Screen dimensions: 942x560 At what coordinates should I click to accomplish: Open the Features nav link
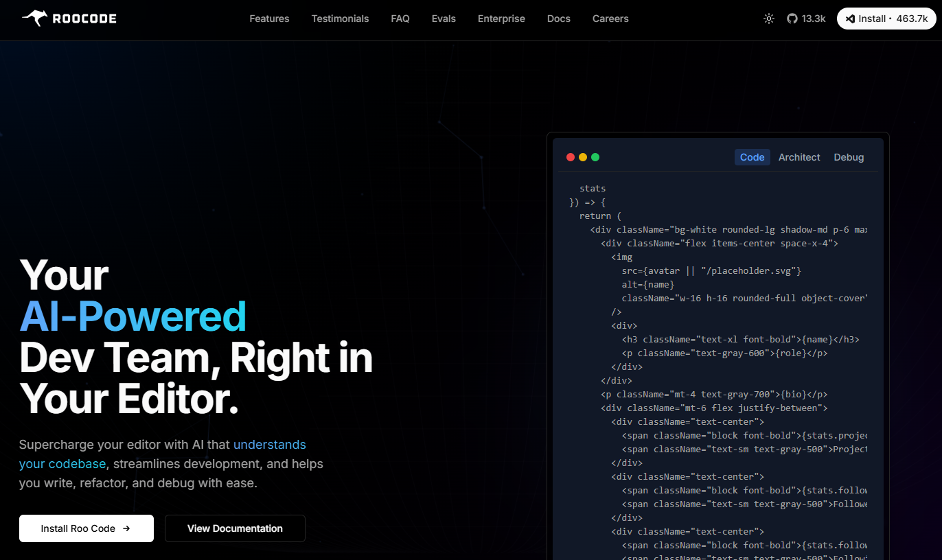[269, 19]
